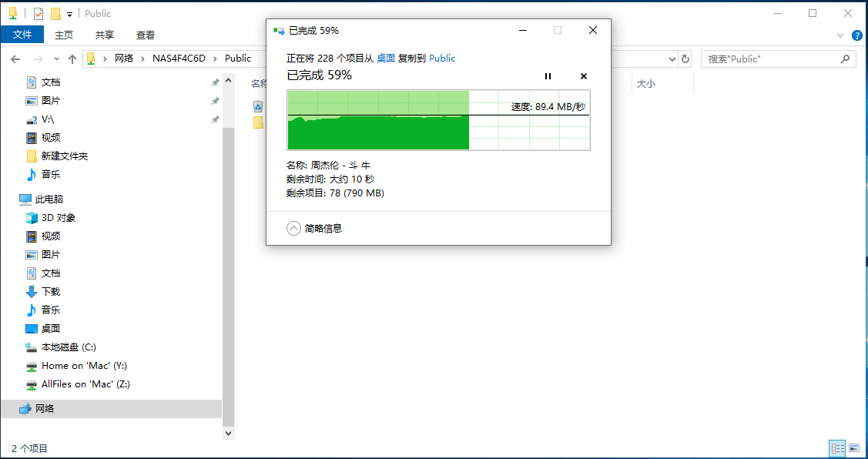Open the dropdown chevron after 网络 breadcrumb

click(x=142, y=59)
